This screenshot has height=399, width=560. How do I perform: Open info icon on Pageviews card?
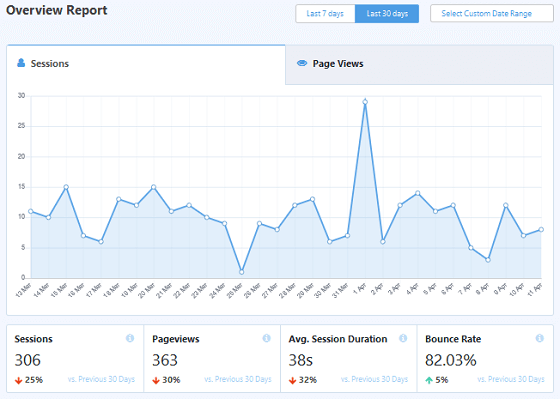click(x=266, y=338)
